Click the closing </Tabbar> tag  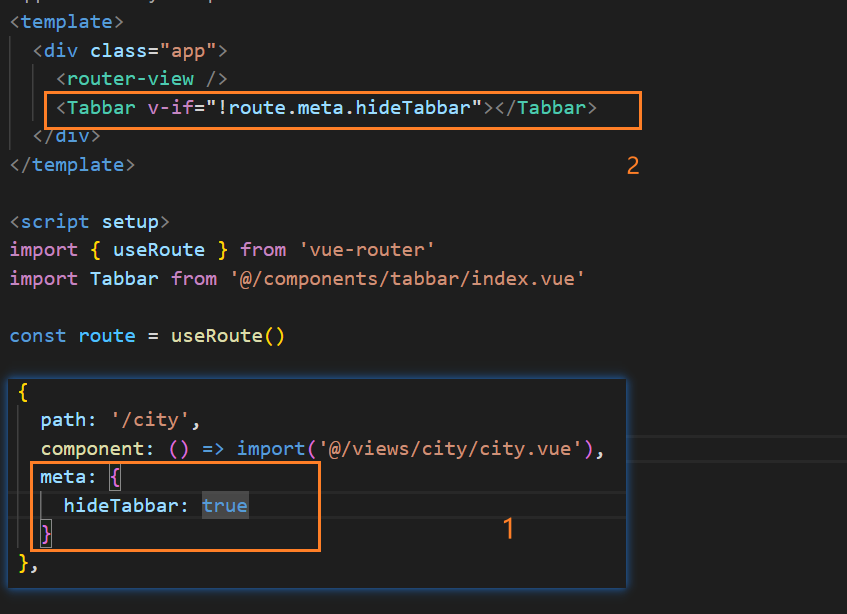click(x=546, y=108)
